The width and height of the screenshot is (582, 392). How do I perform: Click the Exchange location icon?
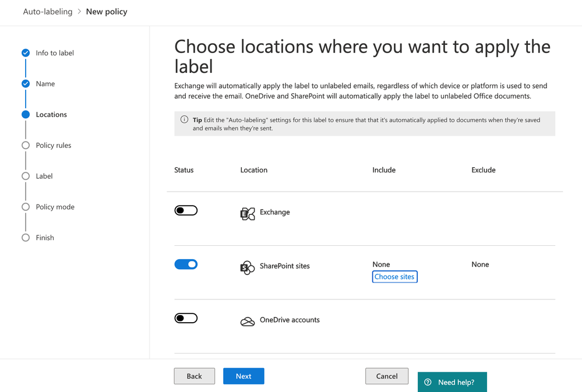[x=248, y=213]
